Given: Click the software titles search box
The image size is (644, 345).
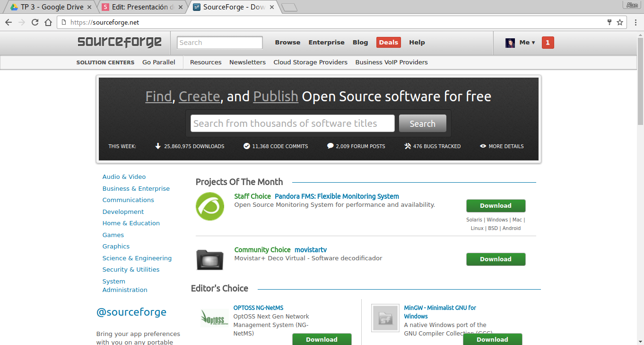Looking at the screenshot, I should (x=293, y=124).
